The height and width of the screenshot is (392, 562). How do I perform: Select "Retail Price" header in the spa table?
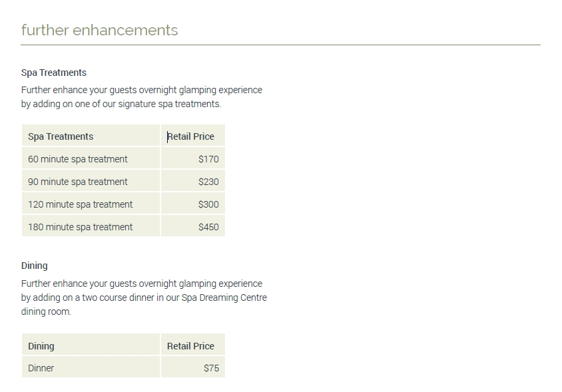pos(191,136)
